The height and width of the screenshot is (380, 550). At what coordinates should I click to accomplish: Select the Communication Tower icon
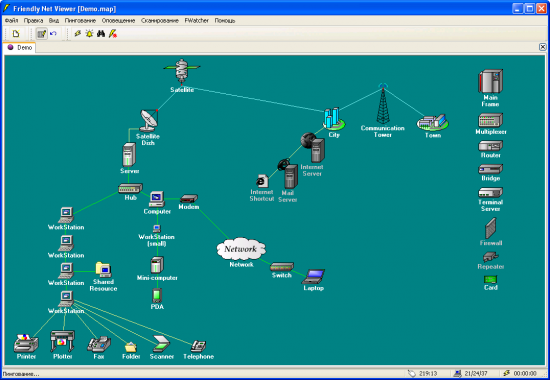[x=383, y=104]
